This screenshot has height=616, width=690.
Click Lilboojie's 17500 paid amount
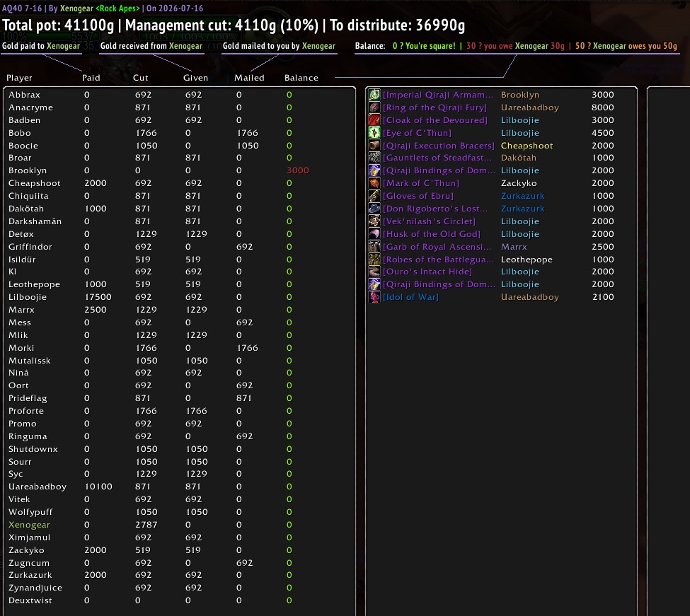(x=98, y=297)
